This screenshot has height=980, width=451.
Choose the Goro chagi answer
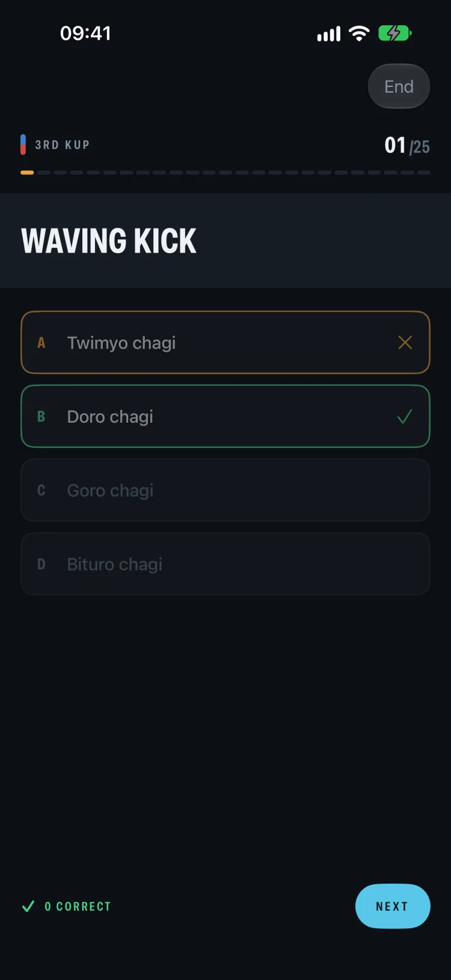226,490
